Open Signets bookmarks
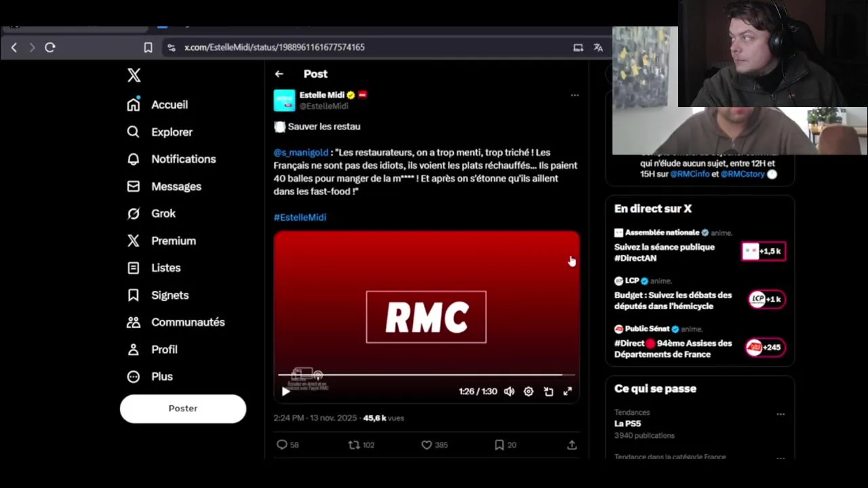The width and height of the screenshot is (868, 488). [x=157, y=295]
